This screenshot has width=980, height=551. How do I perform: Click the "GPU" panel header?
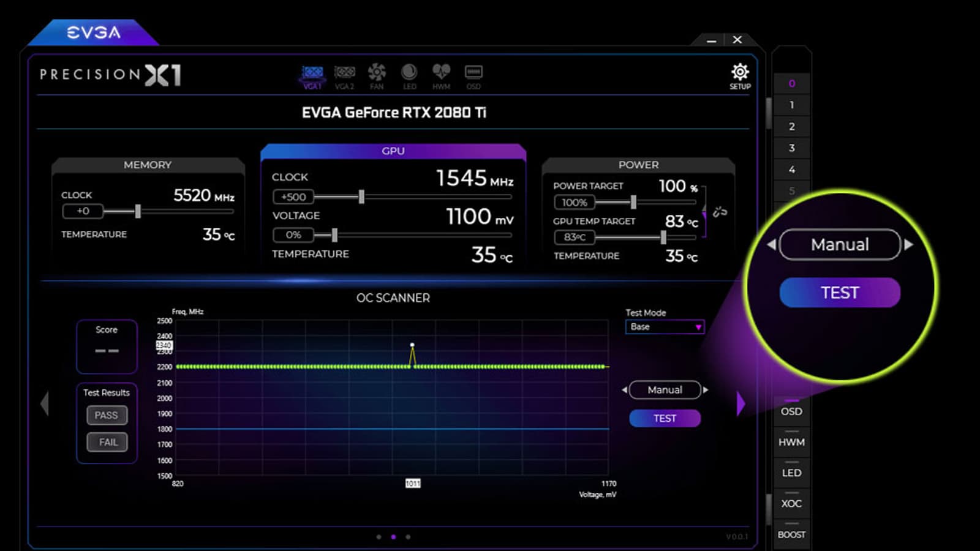pyautogui.click(x=393, y=151)
